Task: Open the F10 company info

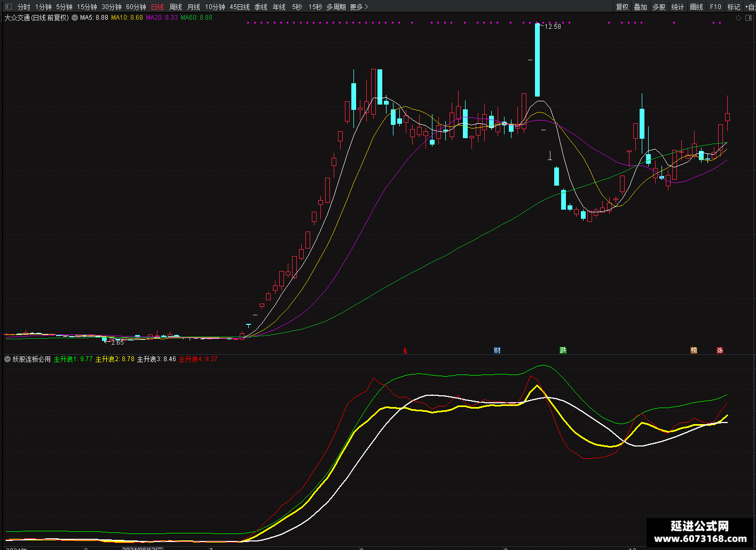Action: click(x=715, y=7)
